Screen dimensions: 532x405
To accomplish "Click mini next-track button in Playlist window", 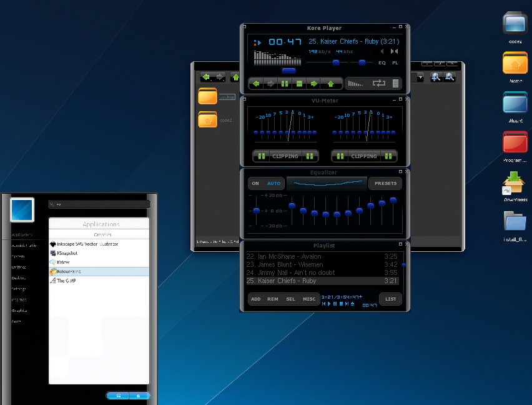I will point(347,304).
